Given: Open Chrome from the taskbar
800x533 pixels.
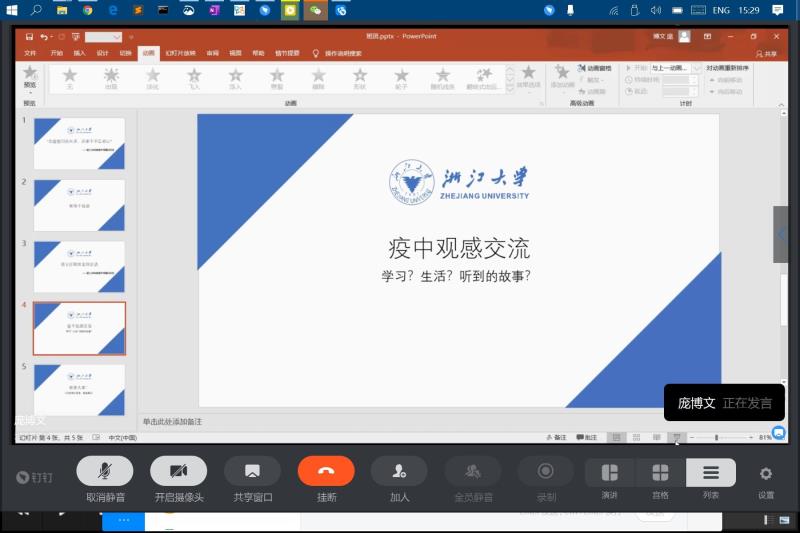Looking at the screenshot, I should 87,10.
